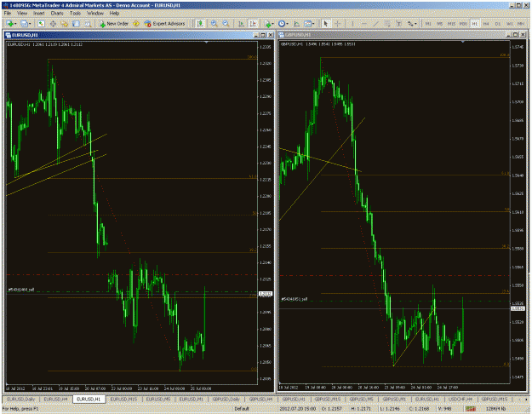This screenshot has width=532, height=414.
Task: Expand the New Chart dropdown arrow
Action: pyautogui.click(x=15, y=24)
